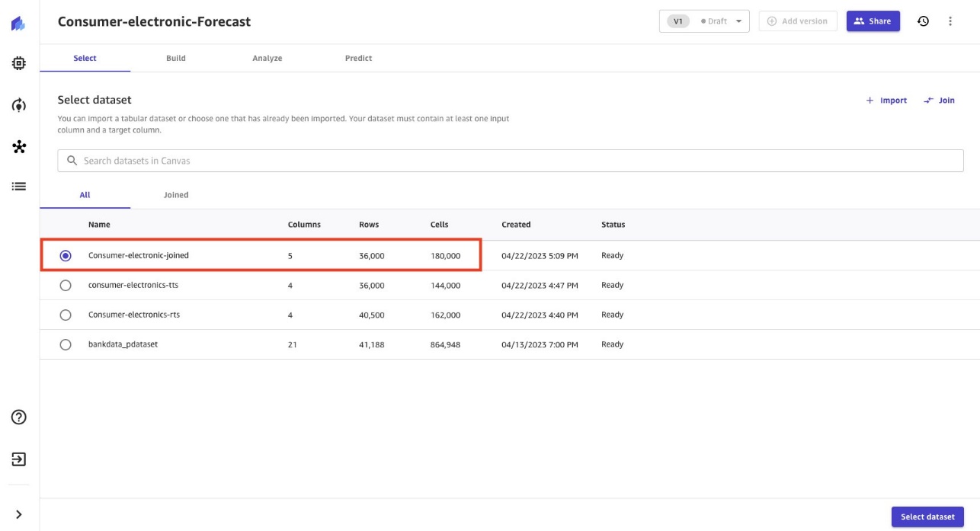Image resolution: width=980 pixels, height=531 pixels.
Task: Click the Search datasets in Canvas field
Action: pyautogui.click(x=511, y=161)
